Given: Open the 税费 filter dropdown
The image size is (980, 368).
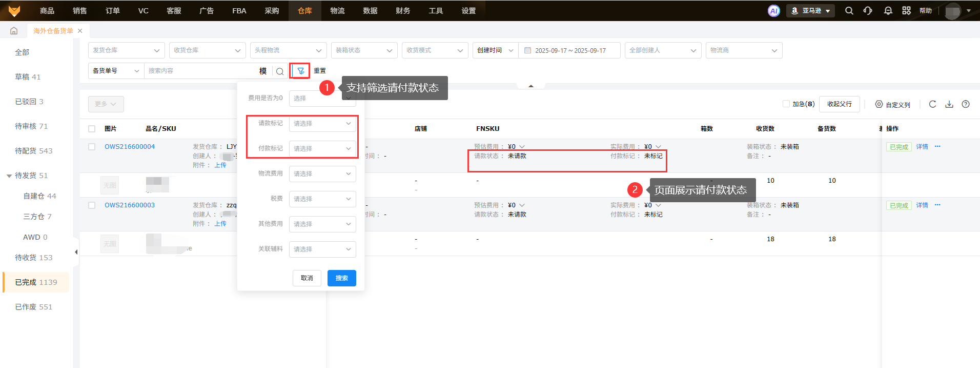Looking at the screenshot, I should [322, 199].
